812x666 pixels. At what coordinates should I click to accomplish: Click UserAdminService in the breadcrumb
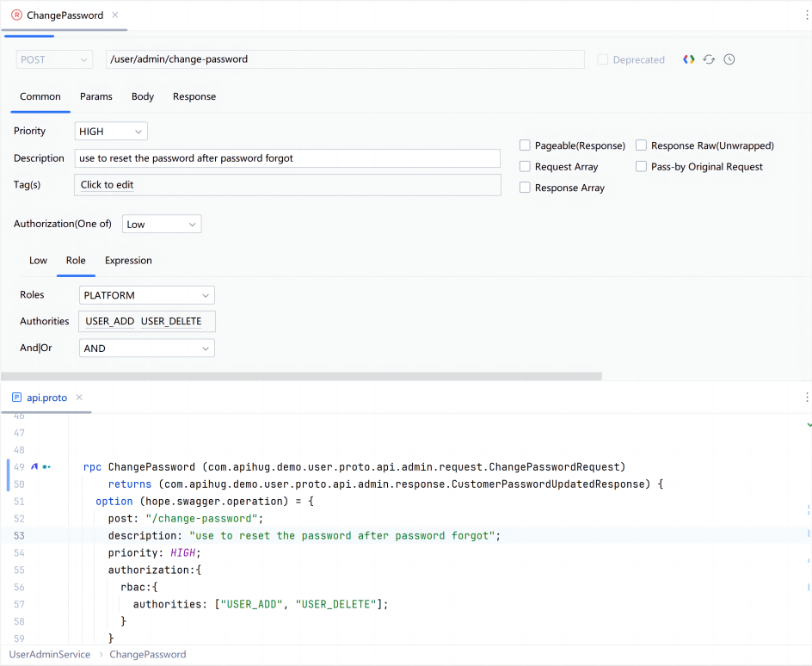pos(50,655)
